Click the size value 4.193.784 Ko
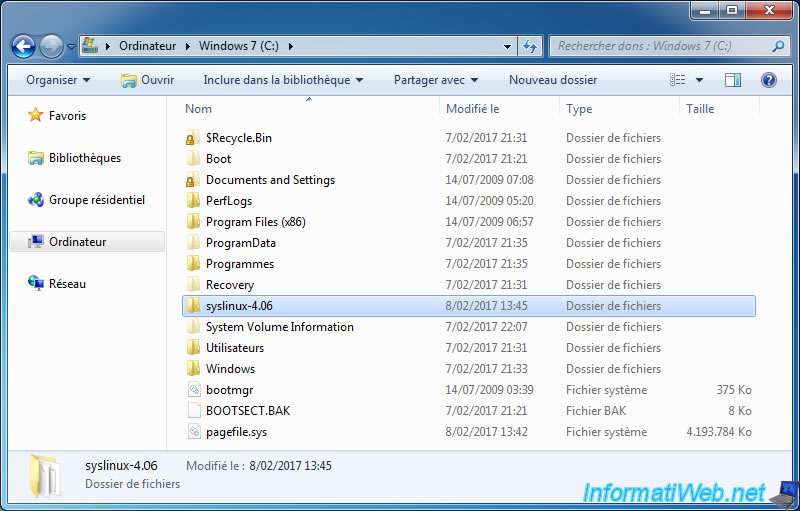800x511 pixels. (718, 431)
